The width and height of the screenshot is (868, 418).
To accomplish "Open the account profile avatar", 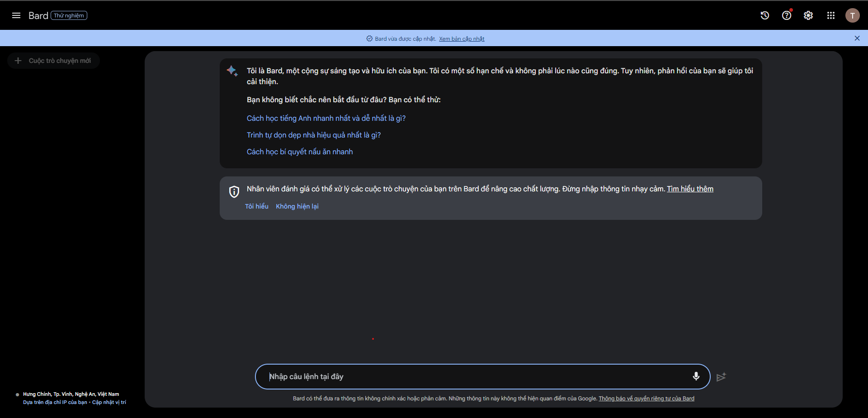I will (852, 15).
